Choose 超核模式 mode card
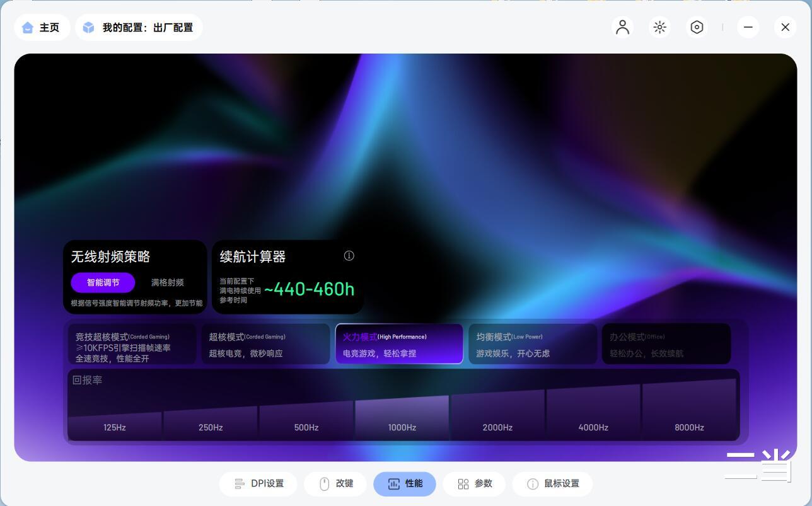Image resolution: width=812 pixels, height=506 pixels. pyautogui.click(x=266, y=344)
